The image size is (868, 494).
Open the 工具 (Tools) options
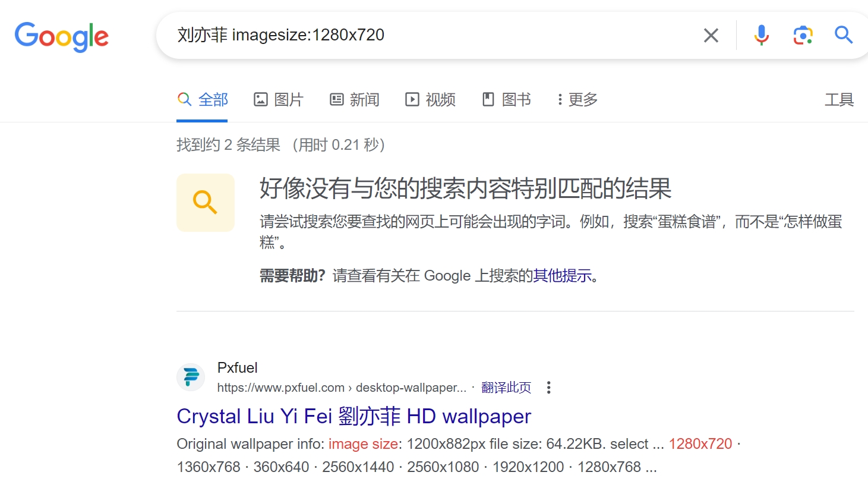[838, 100]
